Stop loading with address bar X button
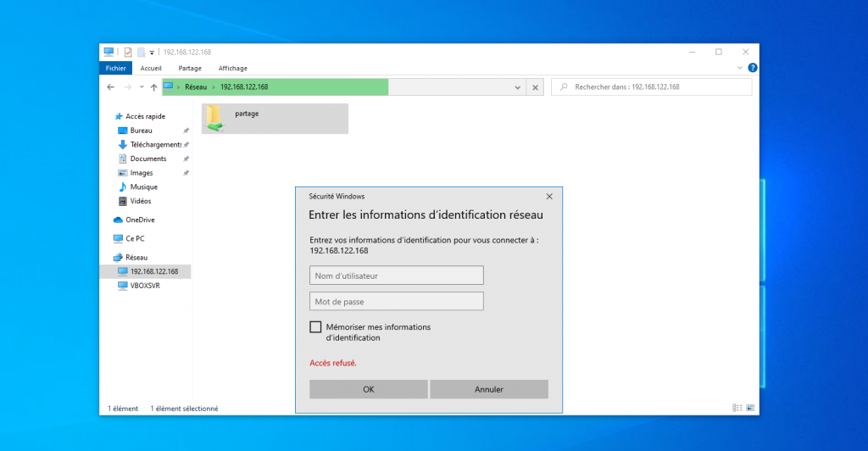The width and height of the screenshot is (868, 451). 534,87
